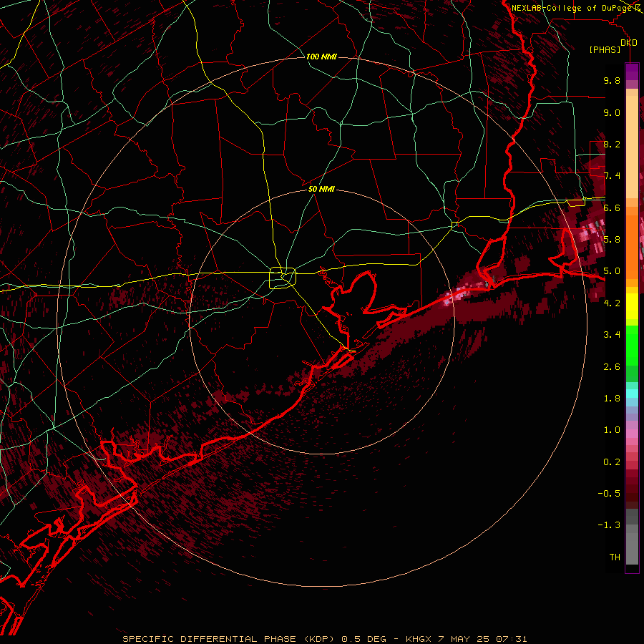Viewport: 644px width, 644px height.
Task: Pick the cyan color band on the scale
Action: point(632,394)
